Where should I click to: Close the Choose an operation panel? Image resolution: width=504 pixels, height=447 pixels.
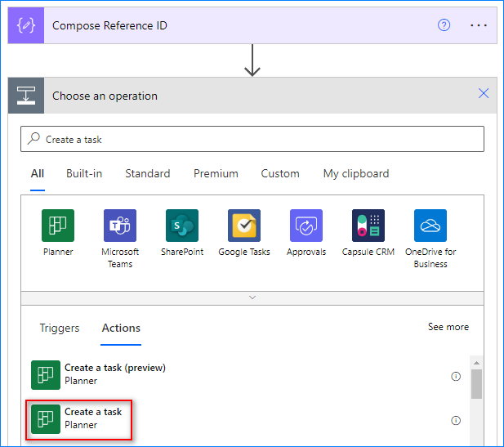[484, 94]
